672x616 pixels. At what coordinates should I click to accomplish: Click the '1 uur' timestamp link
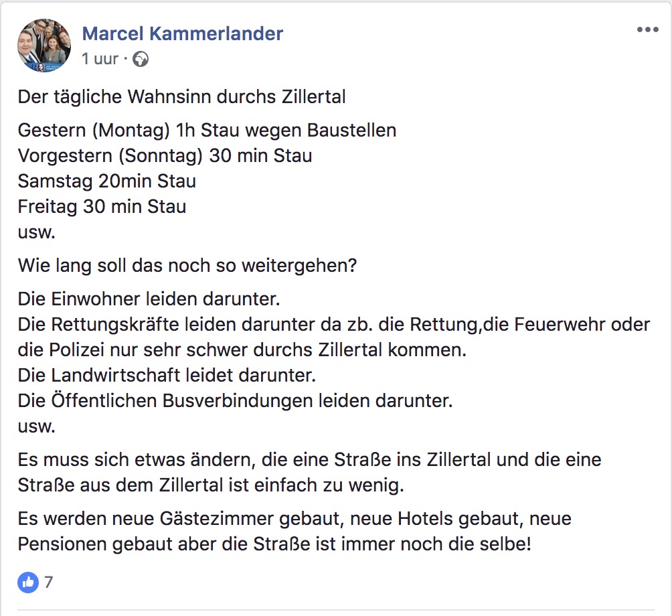tap(100, 60)
